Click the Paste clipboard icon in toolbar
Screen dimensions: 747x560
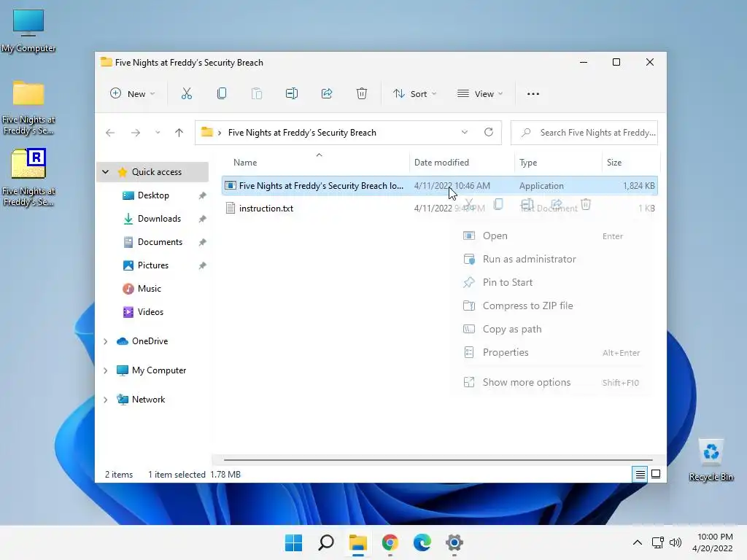(x=256, y=94)
